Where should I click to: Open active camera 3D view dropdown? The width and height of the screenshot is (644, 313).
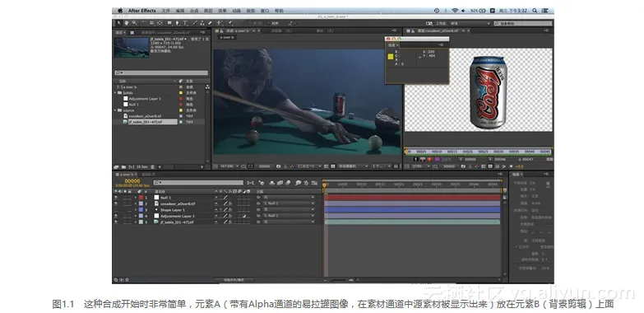pyautogui.click(x=352, y=166)
